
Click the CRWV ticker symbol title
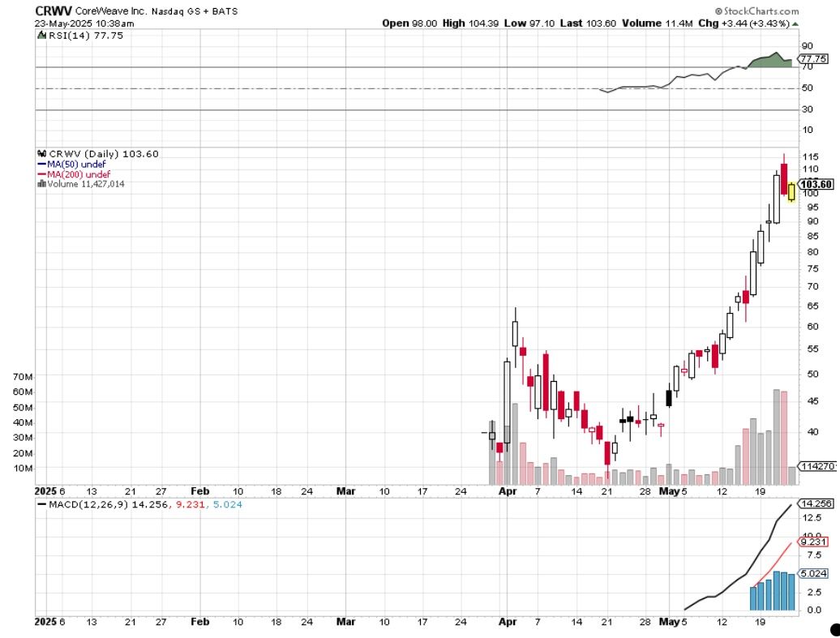click(x=53, y=11)
